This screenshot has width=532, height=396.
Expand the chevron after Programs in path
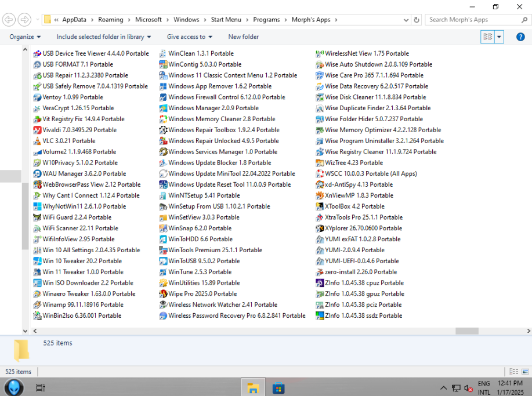tap(286, 20)
